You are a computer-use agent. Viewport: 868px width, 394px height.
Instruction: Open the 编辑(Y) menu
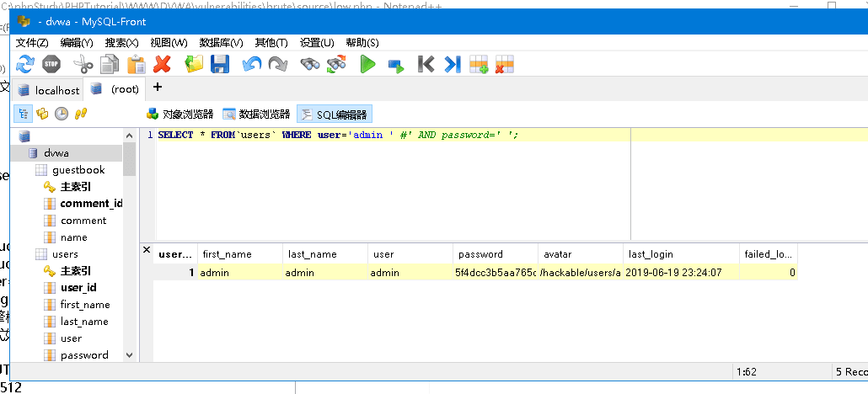77,43
